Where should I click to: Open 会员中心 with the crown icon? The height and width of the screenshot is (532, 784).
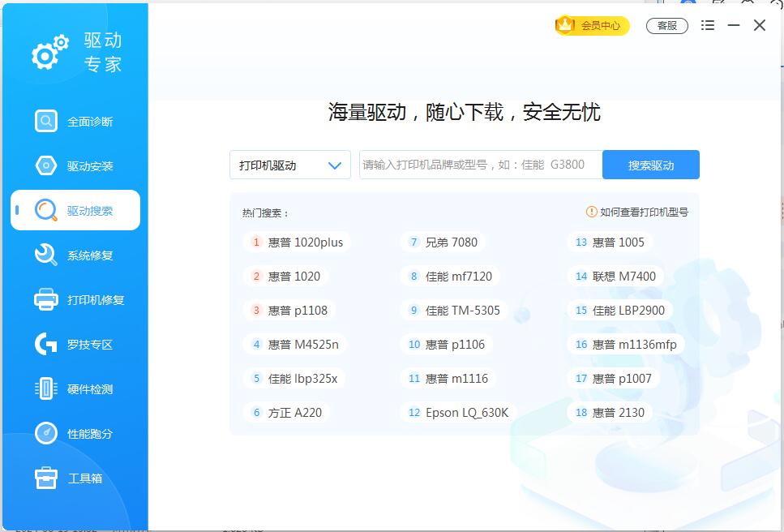click(x=592, y=25)
